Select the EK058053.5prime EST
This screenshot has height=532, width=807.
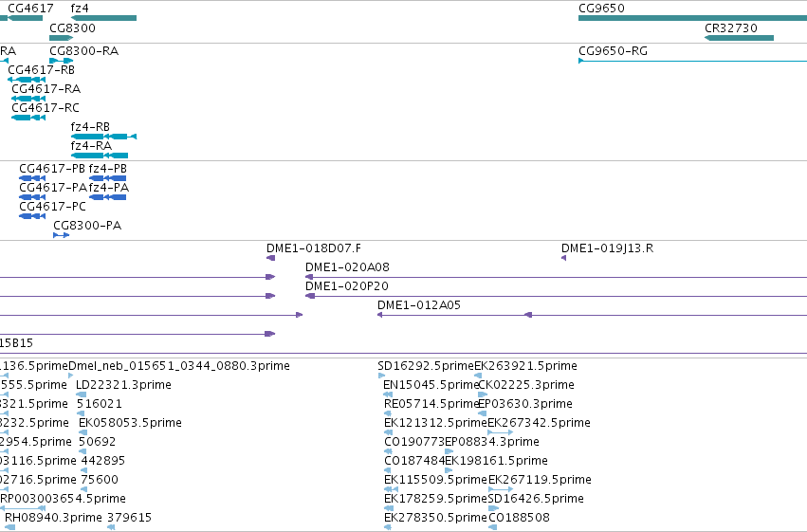(83, 432)
